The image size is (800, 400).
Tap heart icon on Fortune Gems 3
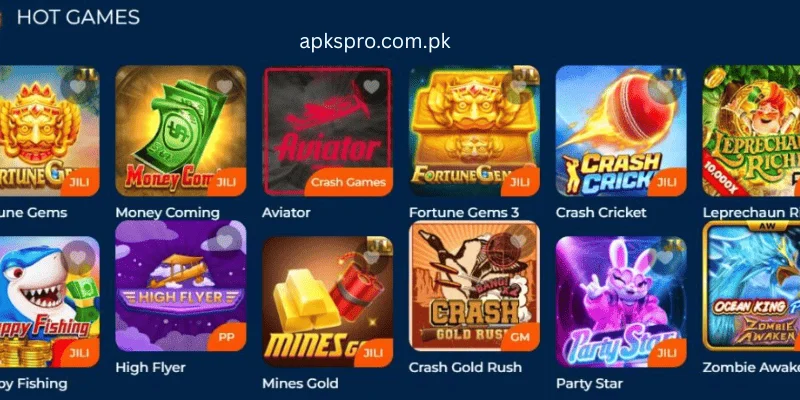(518, 87)
